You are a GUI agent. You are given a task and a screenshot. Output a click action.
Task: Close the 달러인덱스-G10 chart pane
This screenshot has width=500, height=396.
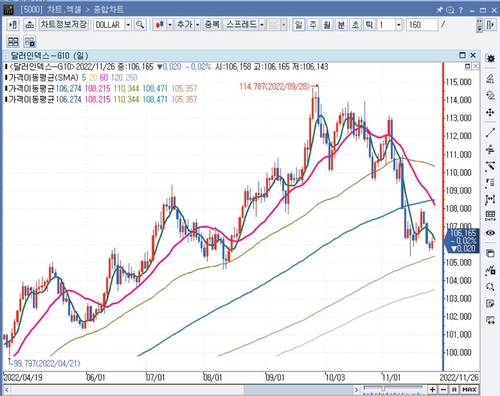(x=473, y=55)
